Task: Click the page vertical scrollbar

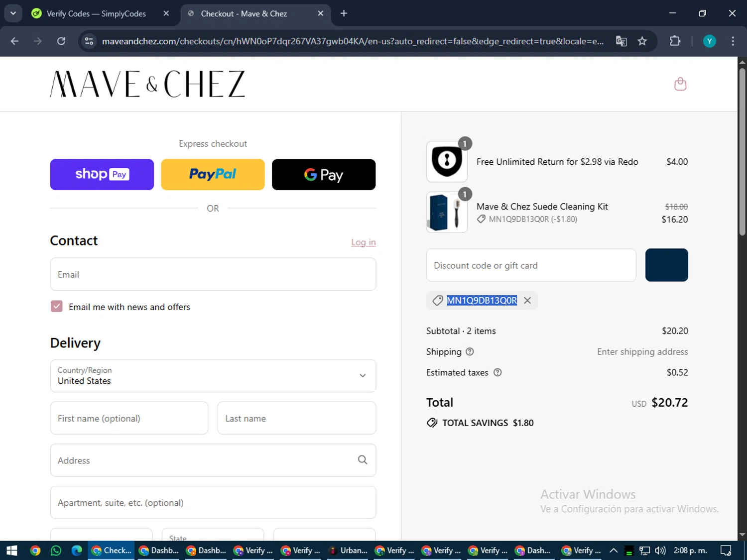Action: pyautogui.click(x=742, y=152)
